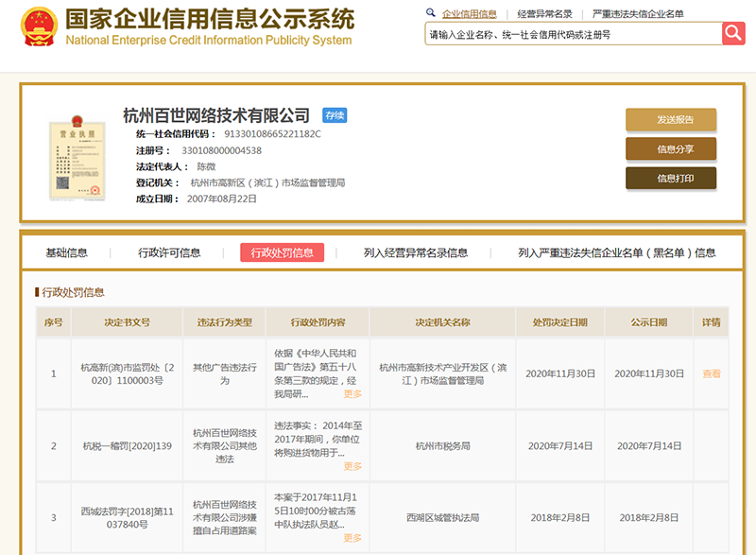Click the 违法行为类型 column header

pyautogui.click(x=224, y=322)
